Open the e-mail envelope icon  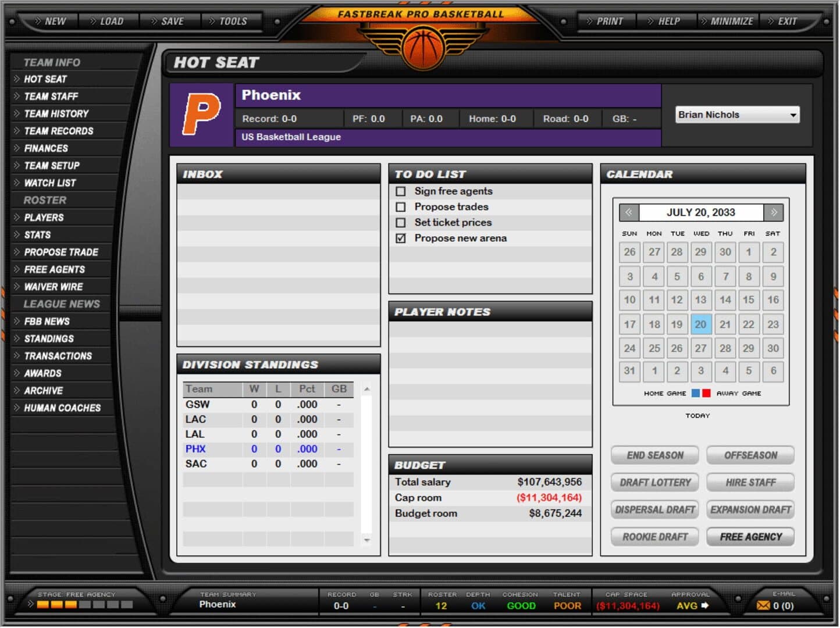tap(763, 606)
